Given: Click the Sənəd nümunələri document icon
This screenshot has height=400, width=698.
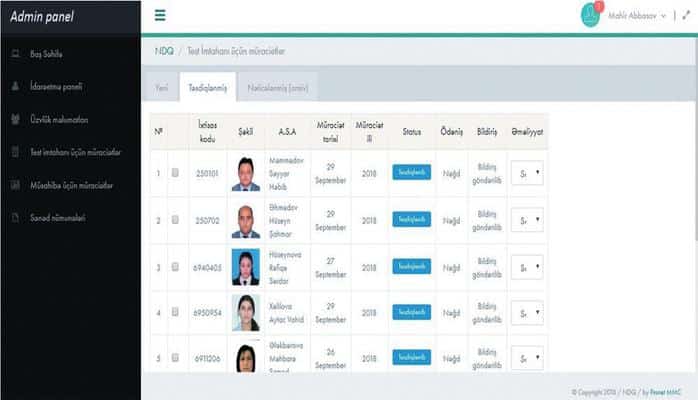Looking at the screenshot, I should (15, 217).
